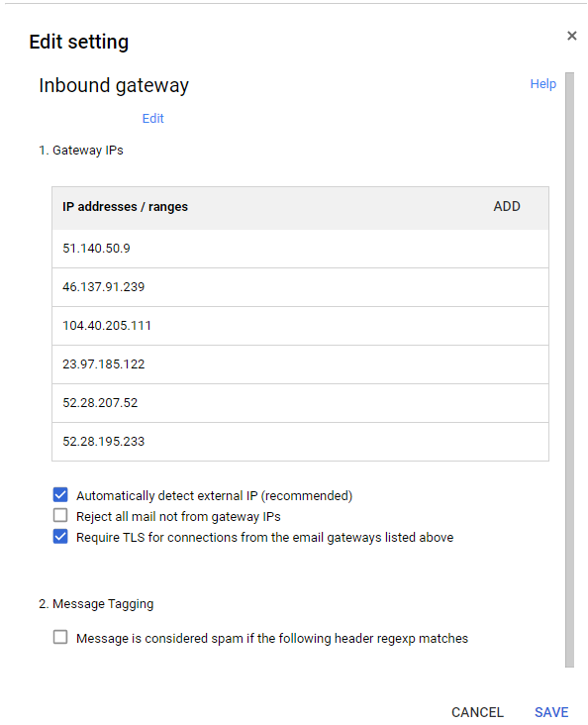The height and width of the screenshot is (725, 588).
Task: Select the 23.97.185.122 IP row
Action: (300, 364)
